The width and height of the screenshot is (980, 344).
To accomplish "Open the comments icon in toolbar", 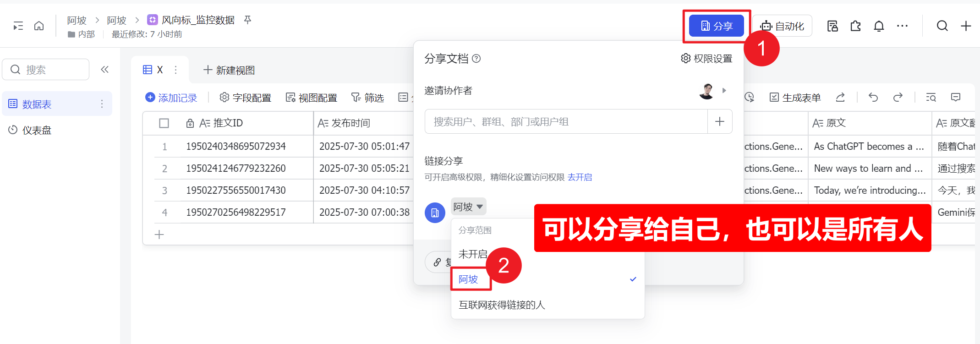I will [956, 97].
